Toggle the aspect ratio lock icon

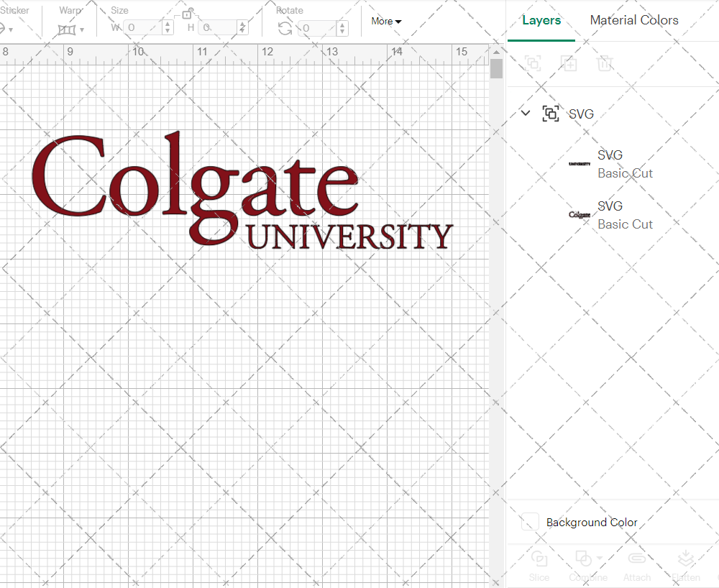187,14
